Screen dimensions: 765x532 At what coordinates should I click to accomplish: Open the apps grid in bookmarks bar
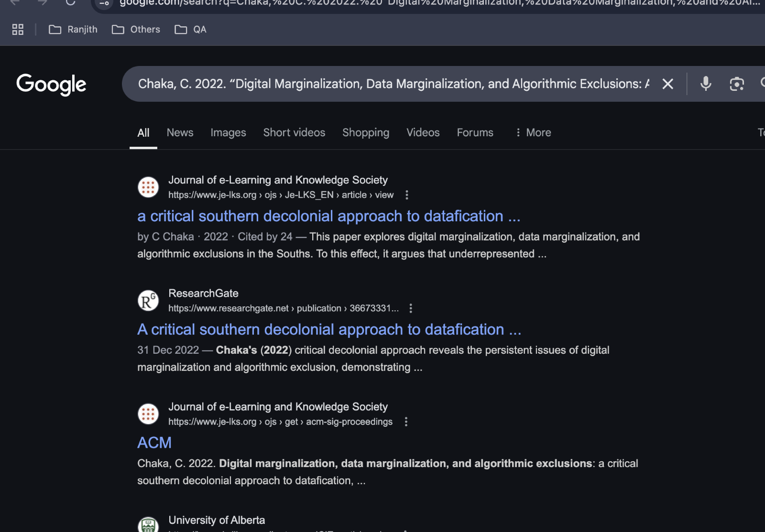coord(18,30)
